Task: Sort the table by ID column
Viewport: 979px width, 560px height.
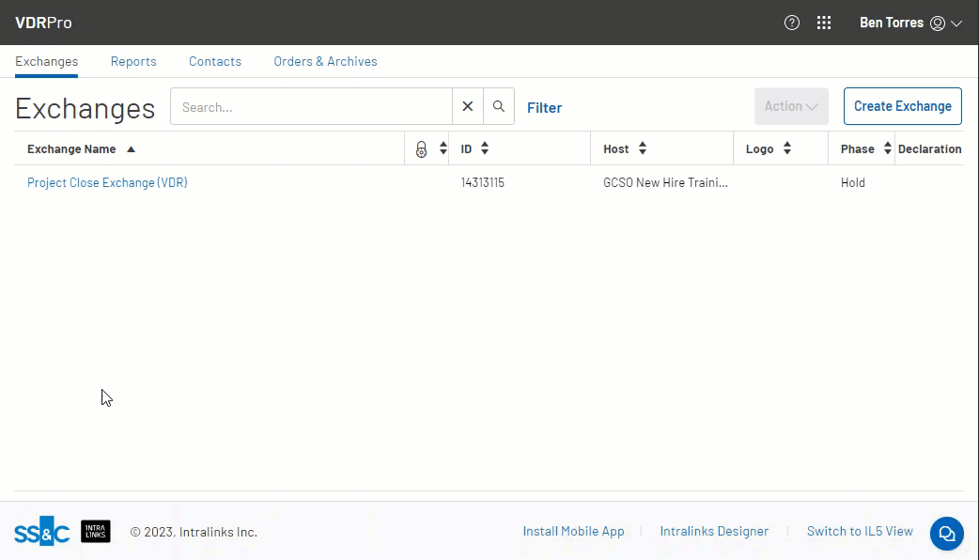Action: pos(474,148)
